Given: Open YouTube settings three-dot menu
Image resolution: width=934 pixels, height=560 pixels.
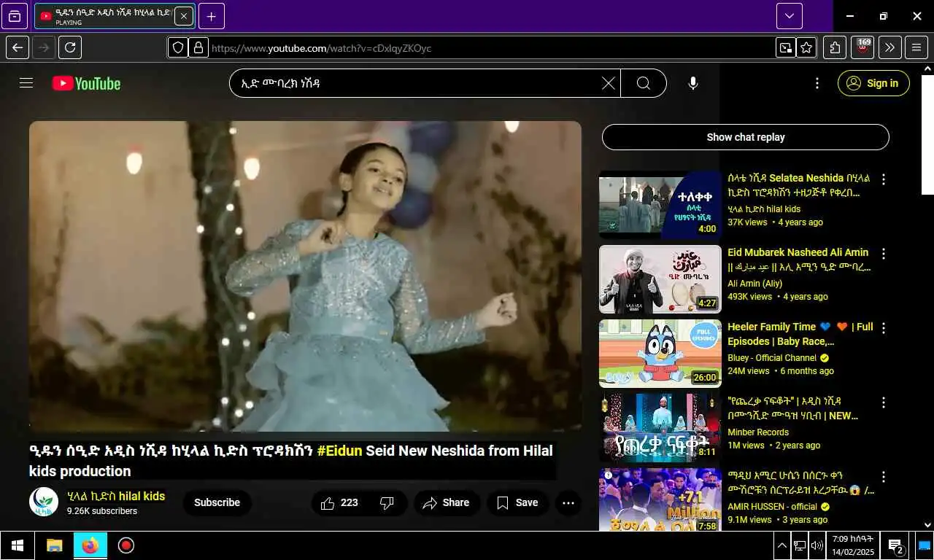Looking at the screenshot, I should coord(817,83).
